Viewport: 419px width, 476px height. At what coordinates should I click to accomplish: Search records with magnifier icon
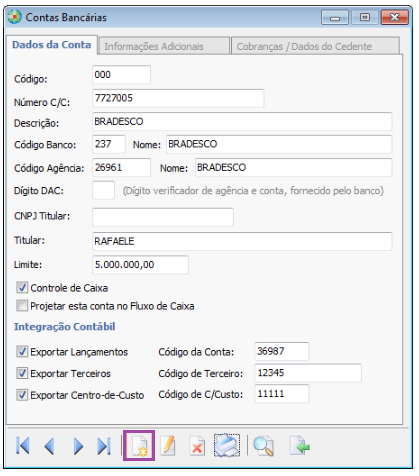pos(264,446)
